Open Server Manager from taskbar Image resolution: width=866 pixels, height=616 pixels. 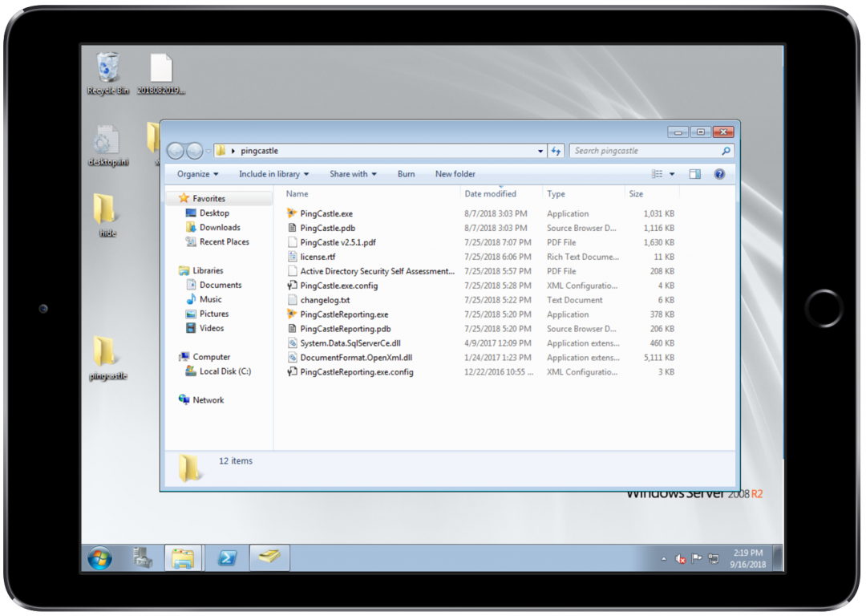[x=143, y=557]
